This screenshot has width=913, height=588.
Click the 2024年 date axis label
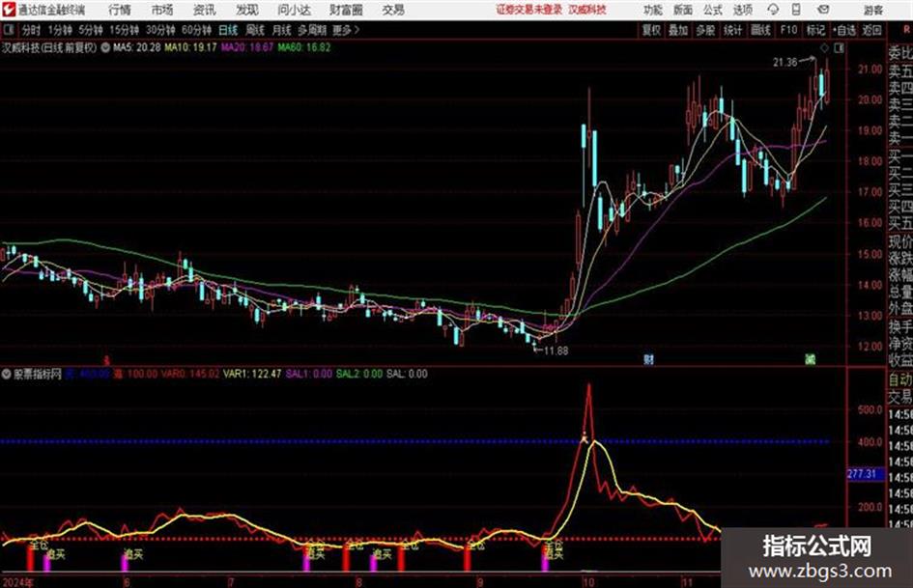click(x=17, y=581)
